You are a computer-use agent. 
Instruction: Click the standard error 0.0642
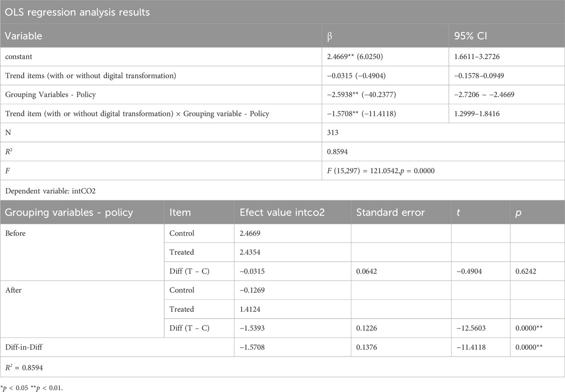[x=367, y=271]
